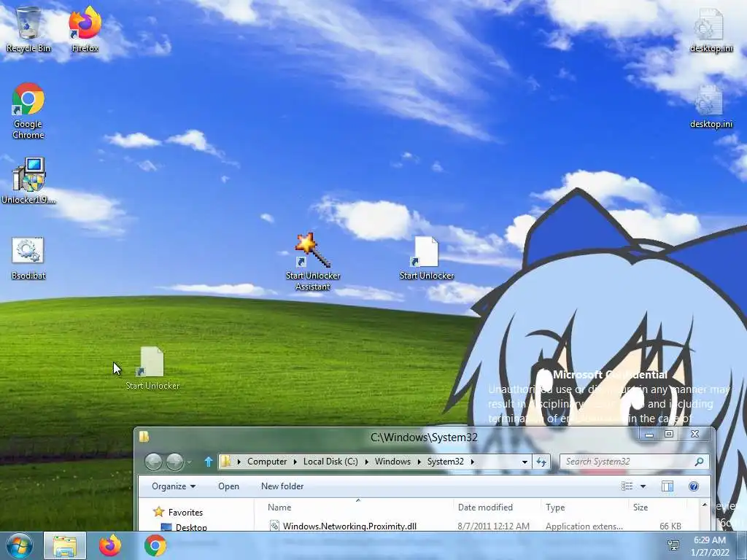Select the faded Start Unlocker shortcut on grass
747x560 pixels.
(x=152, y=368)
